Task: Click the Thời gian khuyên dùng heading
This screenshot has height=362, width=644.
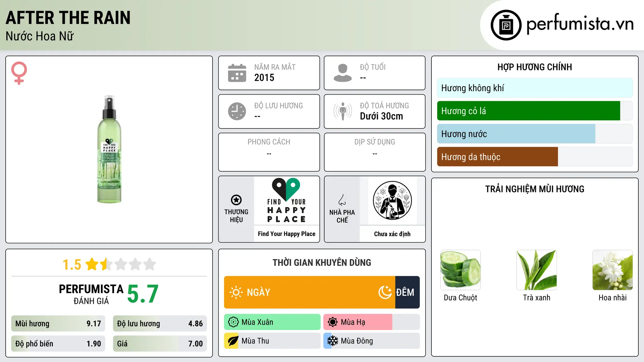Action: [322, 262]
